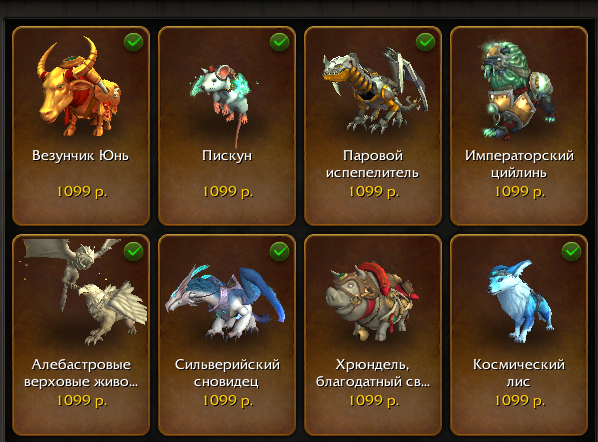This screenshot has height=442, width=598.
Task: Click green checkmark on Космический лис card
Action: click(571, 251)
